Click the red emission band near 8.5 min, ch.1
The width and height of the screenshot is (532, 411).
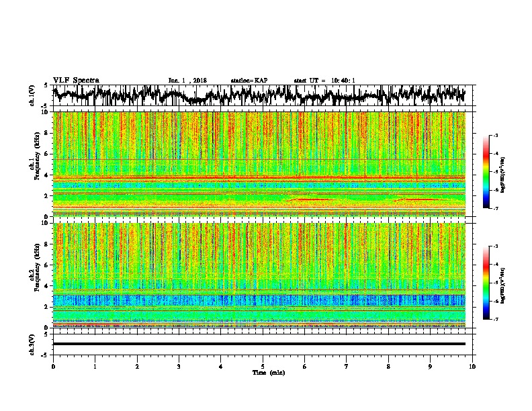pyautogui.click(x=419, y=199)
